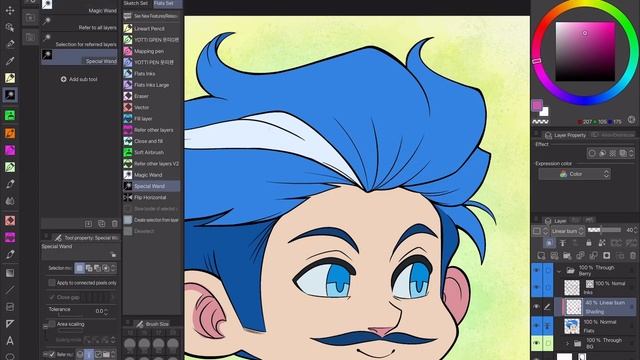
Task: Open the palette color dropdown beside Linear burn
Action: (540, 231)
